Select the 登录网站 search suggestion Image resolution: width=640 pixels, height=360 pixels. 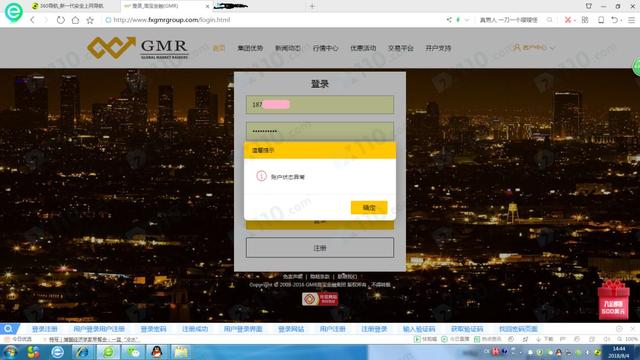point(291,329)
